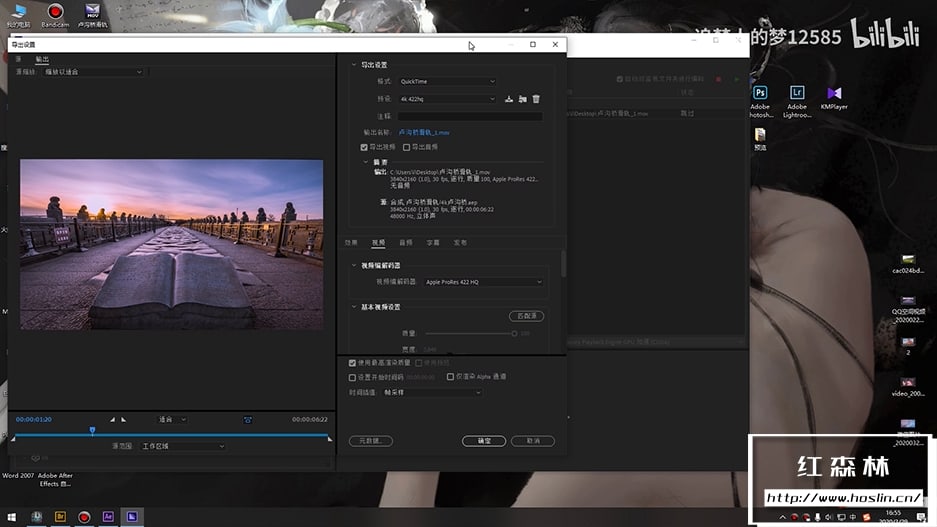The width and height of the screenshot is (937, 527).
Task: Click the save preset icon
Action: pos(509,99)
